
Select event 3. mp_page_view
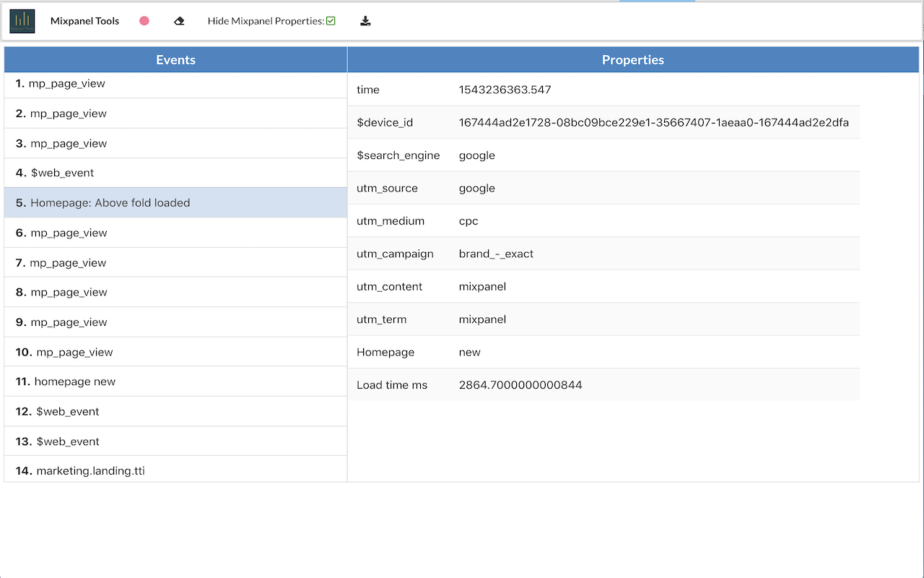(x=175, y=143)
